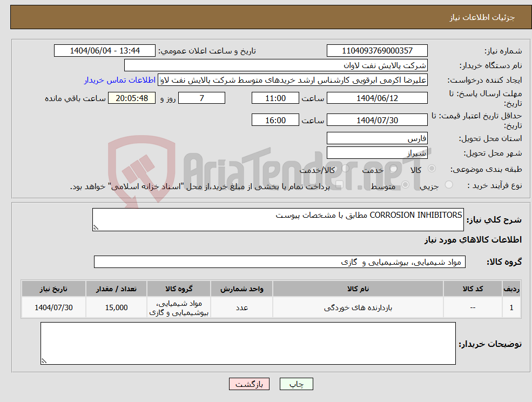Click the need number field 1104093769000357
The image size is (532, 402).
[377, 50]
